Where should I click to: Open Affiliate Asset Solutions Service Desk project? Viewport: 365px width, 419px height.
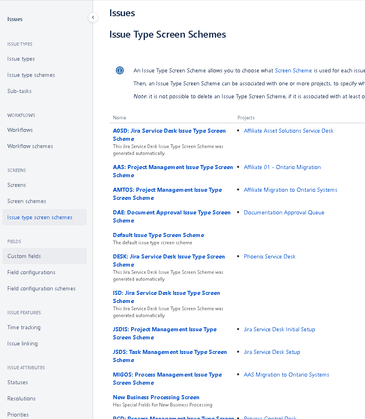coord(289,131)
